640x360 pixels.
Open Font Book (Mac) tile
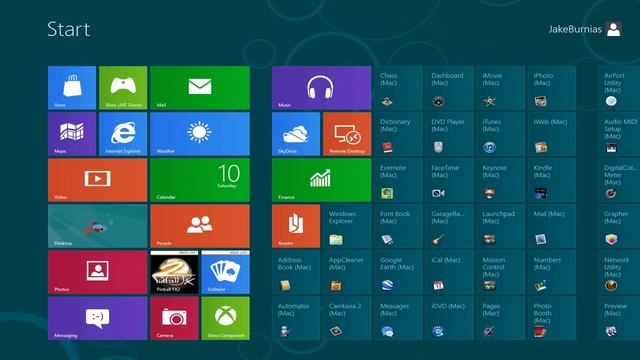coord(398,226)
